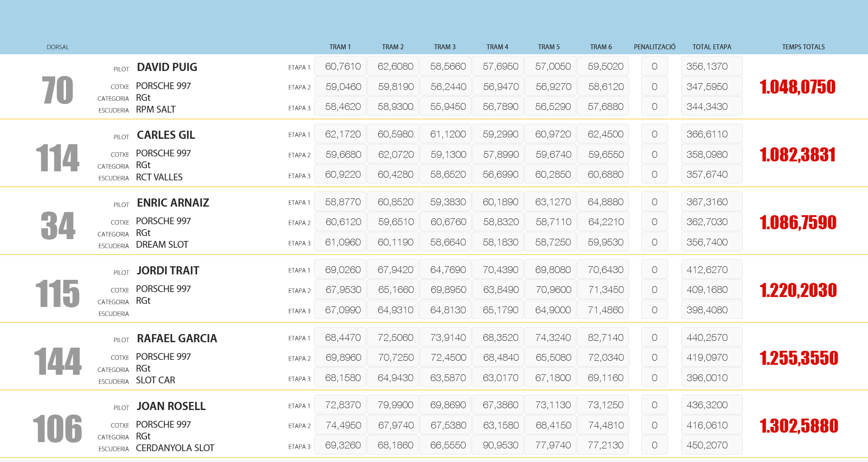Select total time 1.086,7590 for Enric Arnaiz
Image resolution: width=868 pixels, height=462 pixels.
click(x=798, y=222)
